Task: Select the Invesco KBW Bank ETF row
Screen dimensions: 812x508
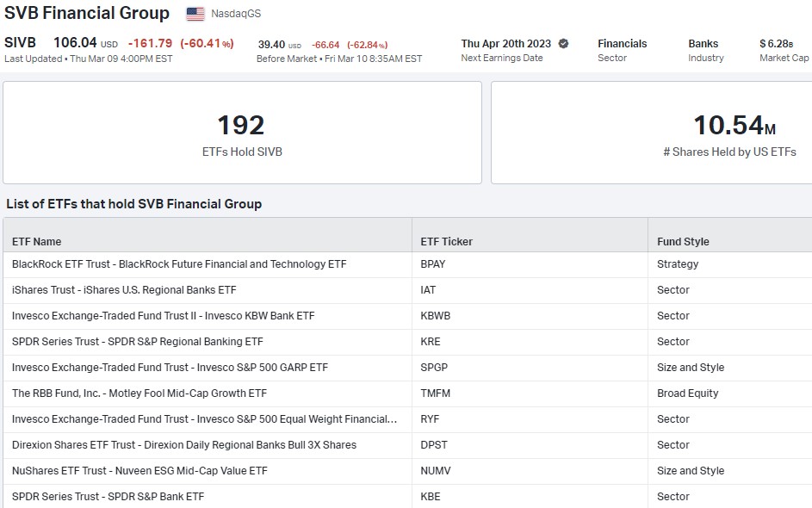Action: [x=164, y=316]
